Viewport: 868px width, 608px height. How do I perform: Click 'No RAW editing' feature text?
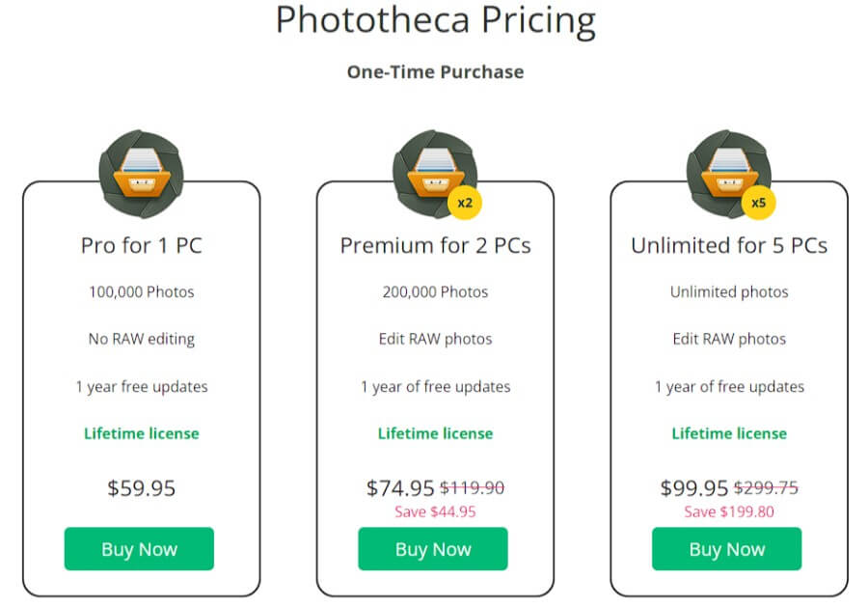141,340
